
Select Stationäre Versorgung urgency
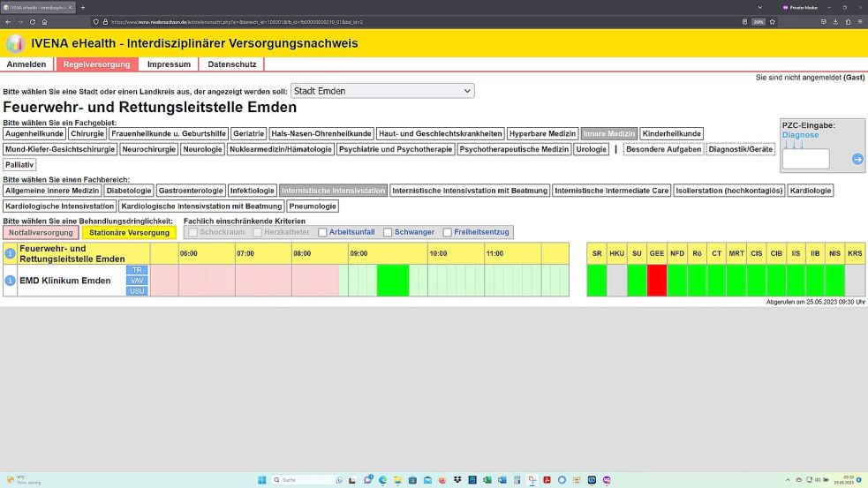pyautogui.click(x=130, y=232)
